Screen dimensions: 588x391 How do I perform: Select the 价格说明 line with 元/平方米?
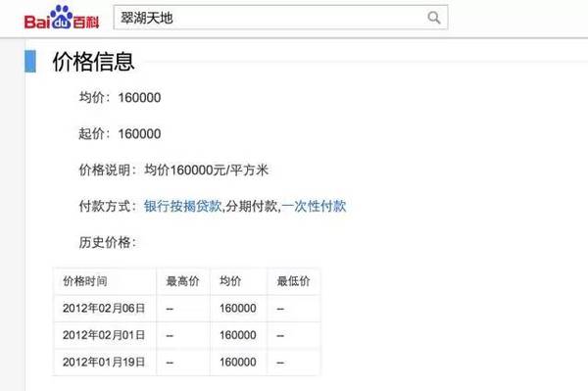(173, 170)
